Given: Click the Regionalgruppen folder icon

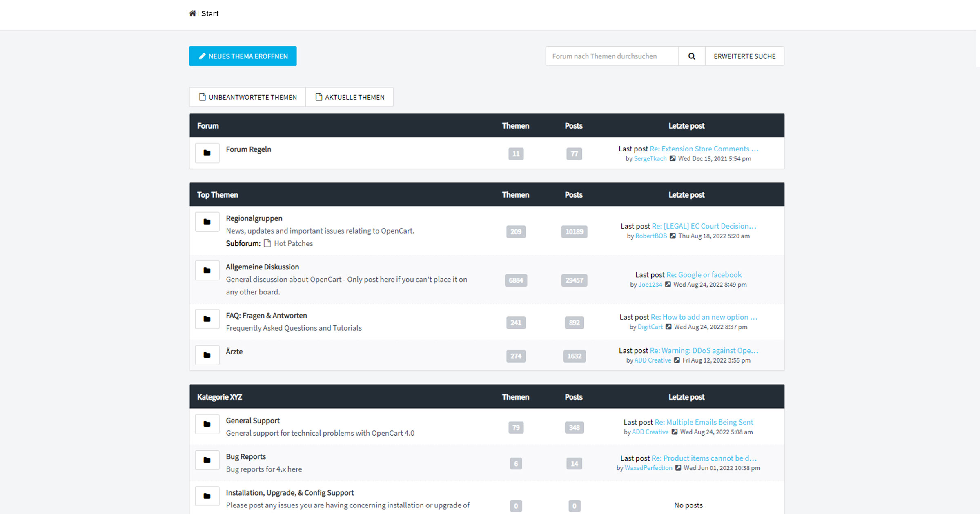Looking at the screenshot, I should click(207, 222).
